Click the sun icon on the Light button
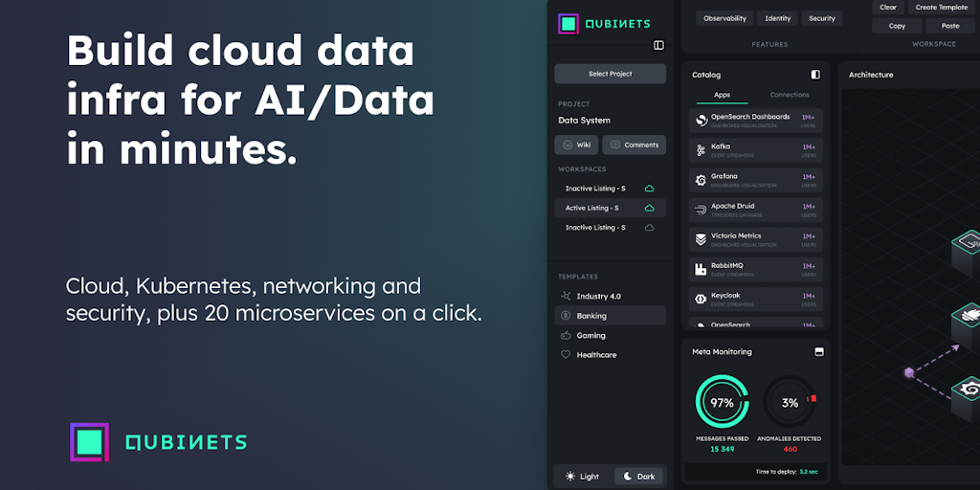Screen dimensions: 980x490 tap(570, 477)
